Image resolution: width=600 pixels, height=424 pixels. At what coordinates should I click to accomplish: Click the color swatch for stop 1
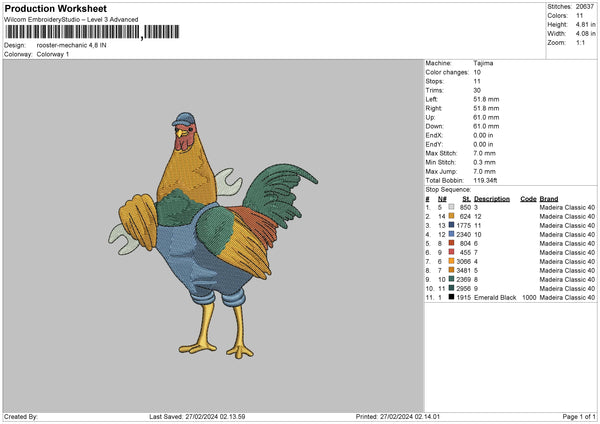(x=451, y=207)
